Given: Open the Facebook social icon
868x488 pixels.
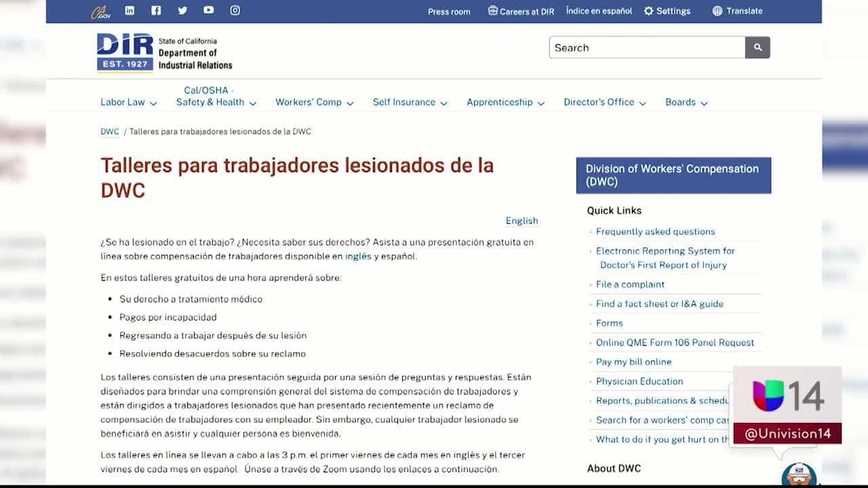Looking at the screenshot, I should [x=156, y=10].
